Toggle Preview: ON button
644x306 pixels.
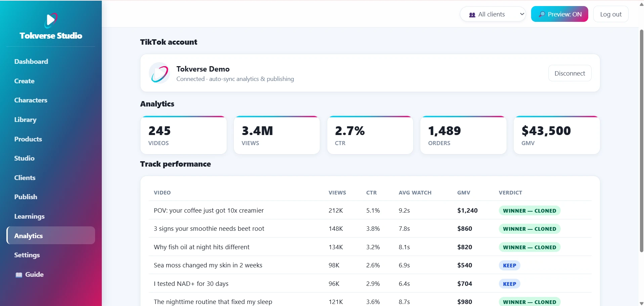click(x=559, y=14)
